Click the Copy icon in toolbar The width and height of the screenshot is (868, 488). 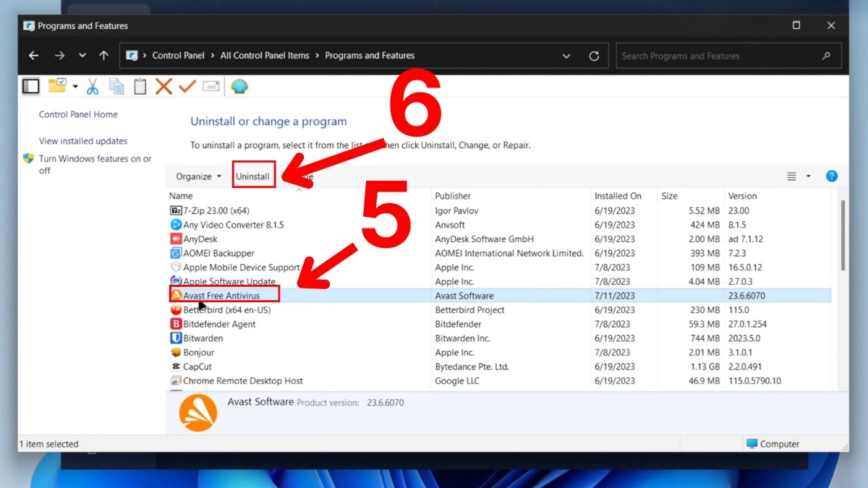(x=116, y=87)
